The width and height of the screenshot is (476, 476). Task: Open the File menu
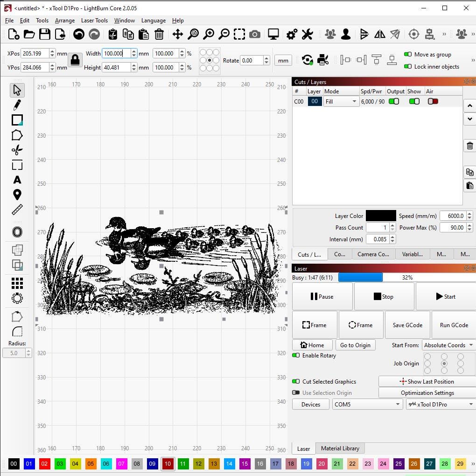(x=9, y=21)
